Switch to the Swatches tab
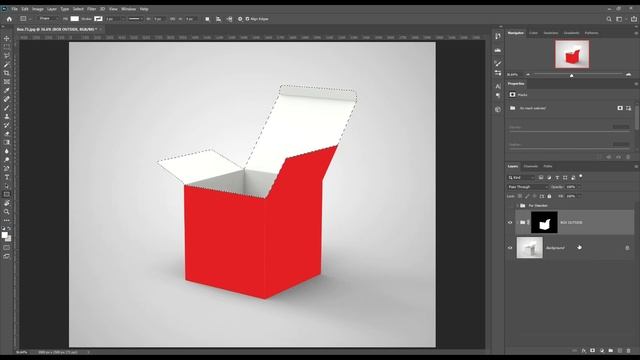Viewport: 640px width, 360px height. [551, 33]
